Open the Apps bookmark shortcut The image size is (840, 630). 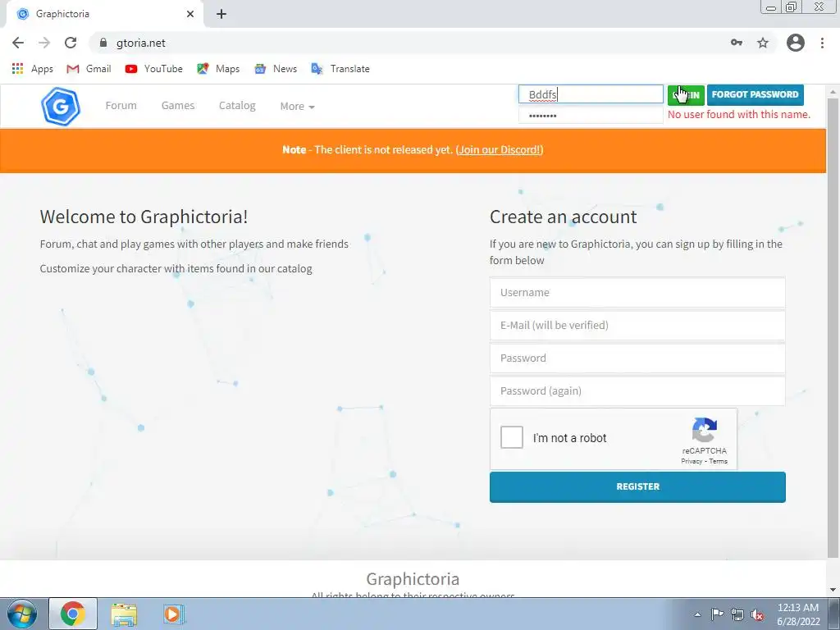[33, 69]
